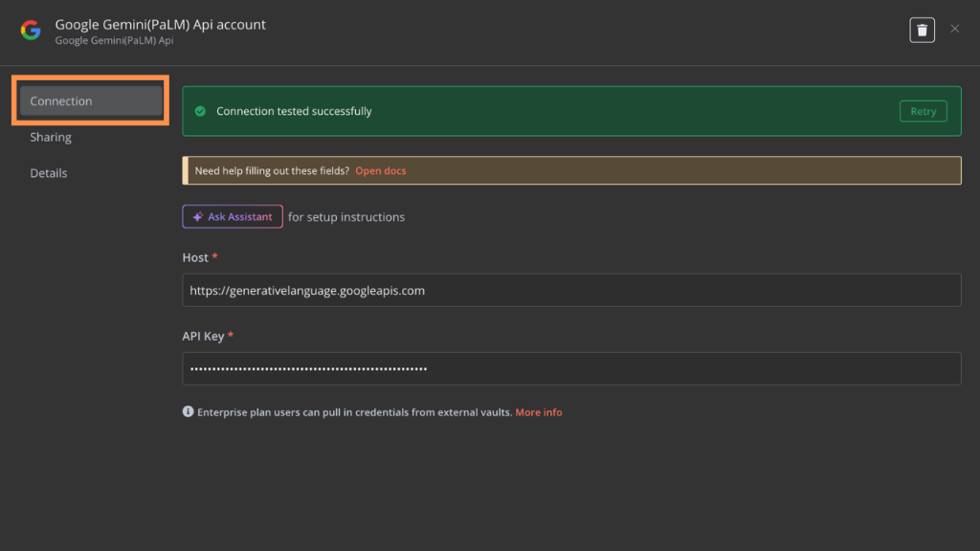
Task: Focus the Host input field
Action: pyautogui.click(x=571, y=291)
